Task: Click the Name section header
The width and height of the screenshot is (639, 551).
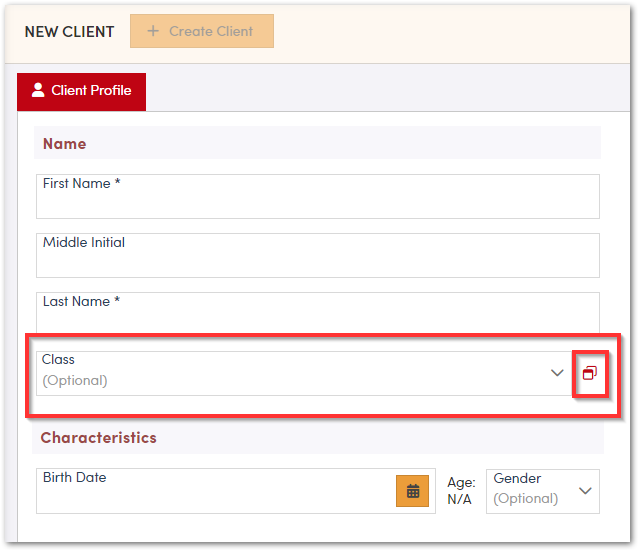Action: click(x=65, y=144)
